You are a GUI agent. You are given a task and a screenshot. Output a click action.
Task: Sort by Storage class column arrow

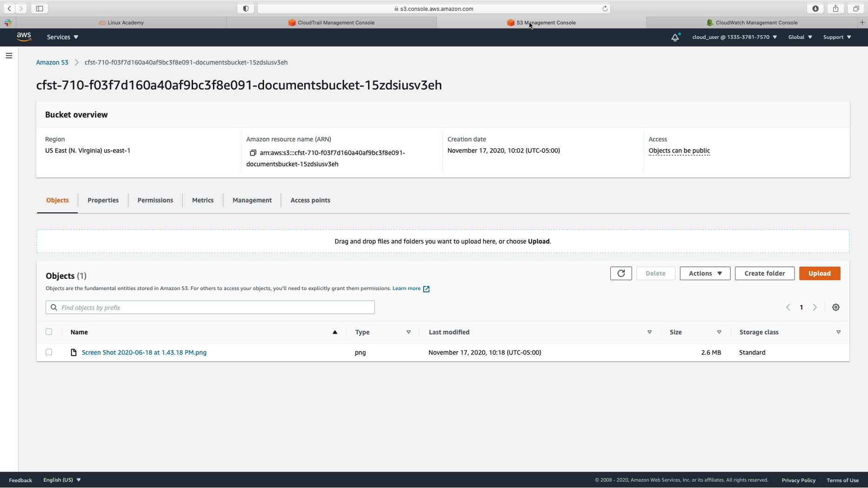point(838,332)
